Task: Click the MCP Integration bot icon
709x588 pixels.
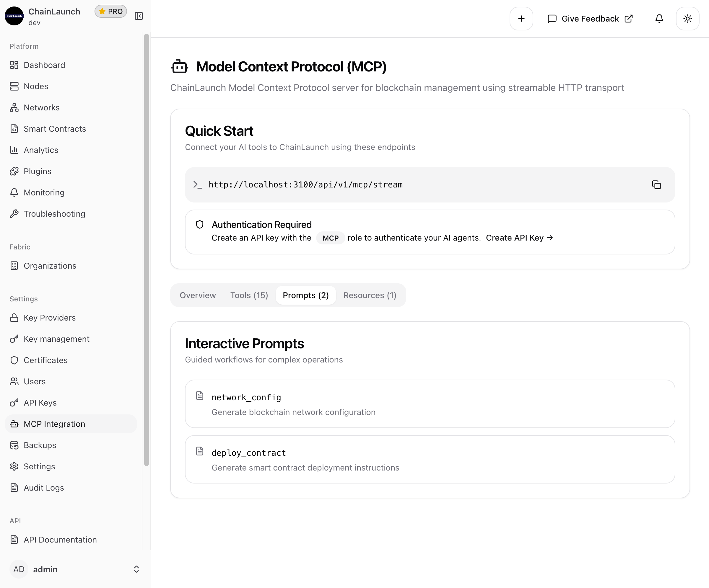Action: click(14, 424)
